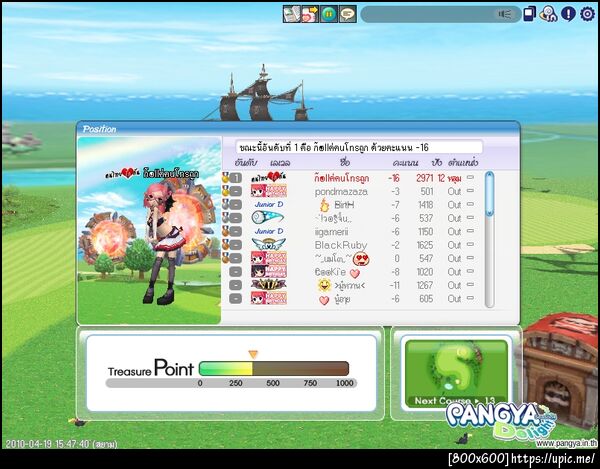
Task: Click the scrollbar down arrow in ranking list
Action: [x=489, y=213]
